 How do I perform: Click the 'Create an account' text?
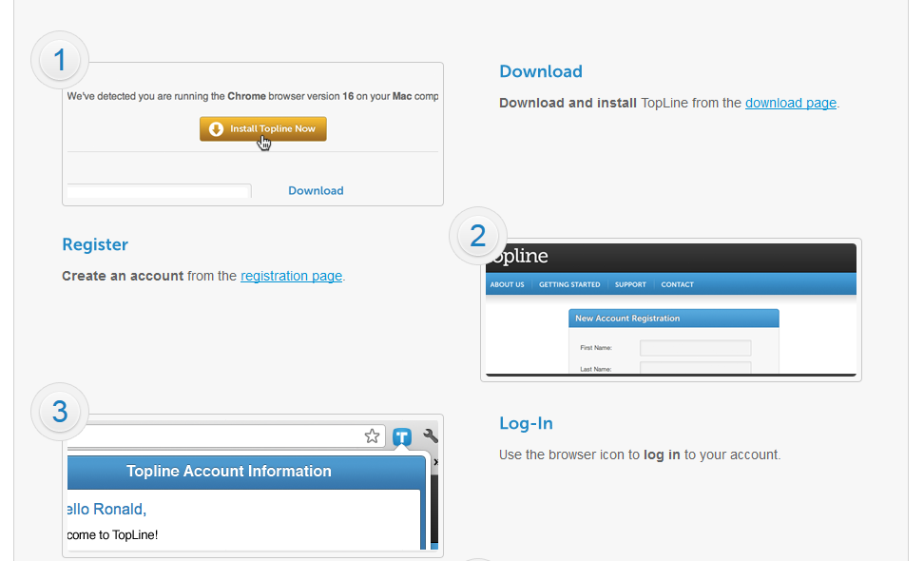123,276
